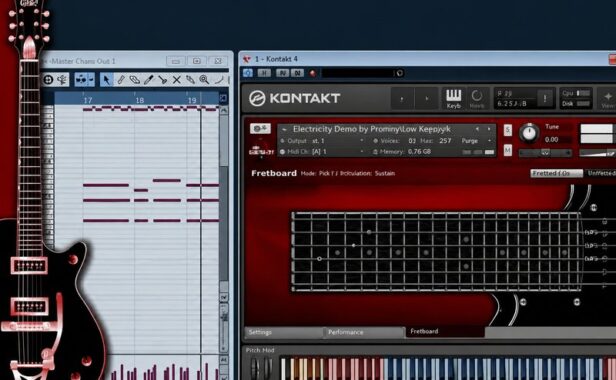The image size is (616, 380).
Task: Select the Zoom magnifier tool
Action: tap(204, 80)
